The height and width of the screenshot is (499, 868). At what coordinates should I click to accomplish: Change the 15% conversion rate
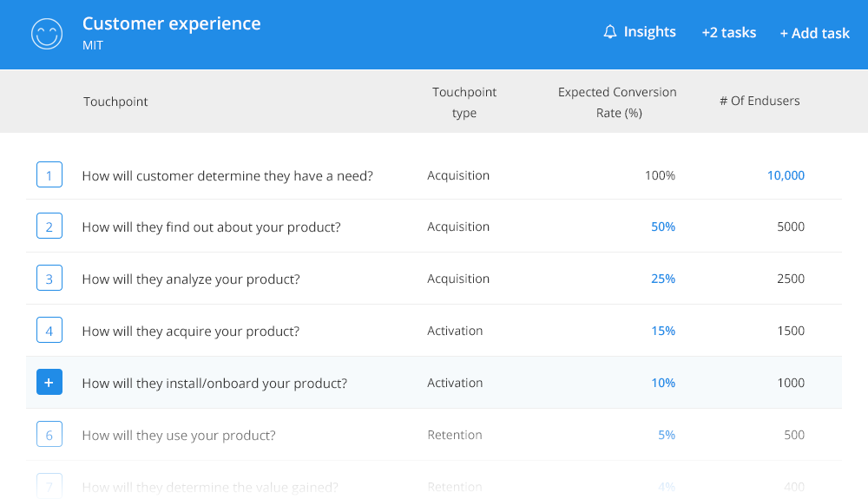pyautogui.click(x=663, y=331)
